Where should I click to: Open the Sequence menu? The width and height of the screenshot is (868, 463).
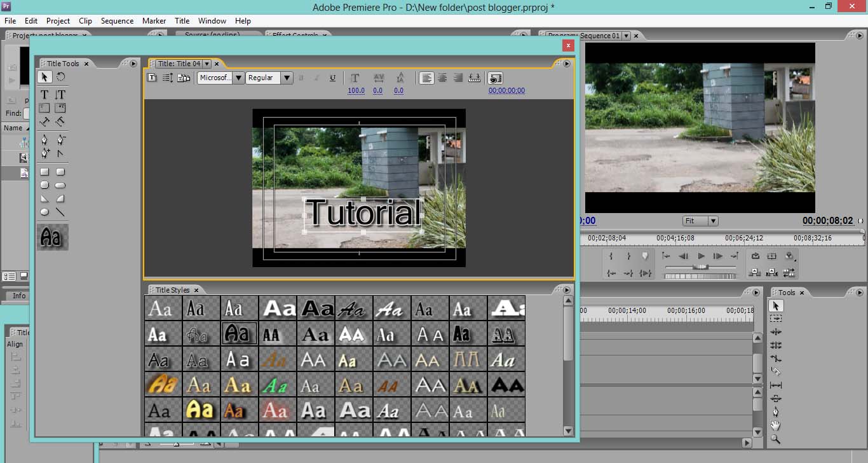pos(117,20)
